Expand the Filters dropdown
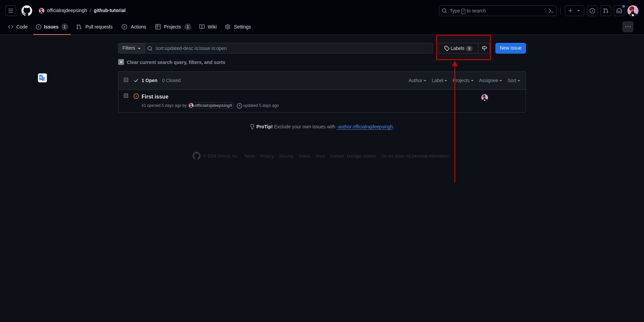The width and height of the screenshot is (644, 322). 131,48
